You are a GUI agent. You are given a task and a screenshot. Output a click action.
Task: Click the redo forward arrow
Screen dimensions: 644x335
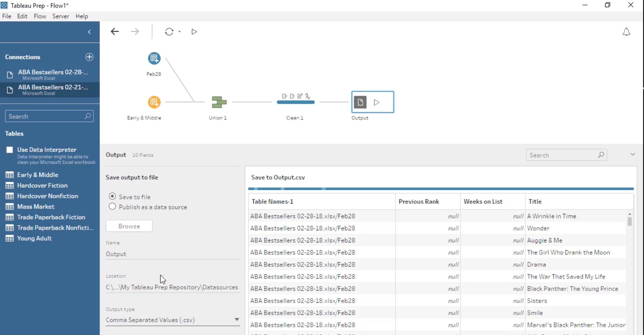135,32
